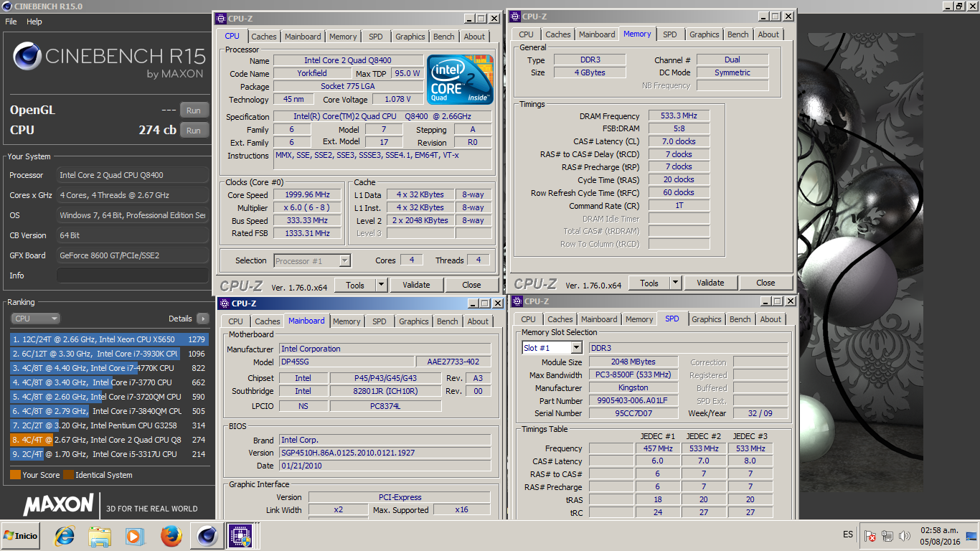This screenshot has height=551, width=980.
Task: Click the Processor name field in Cinebench
Action: pos(133,175)
